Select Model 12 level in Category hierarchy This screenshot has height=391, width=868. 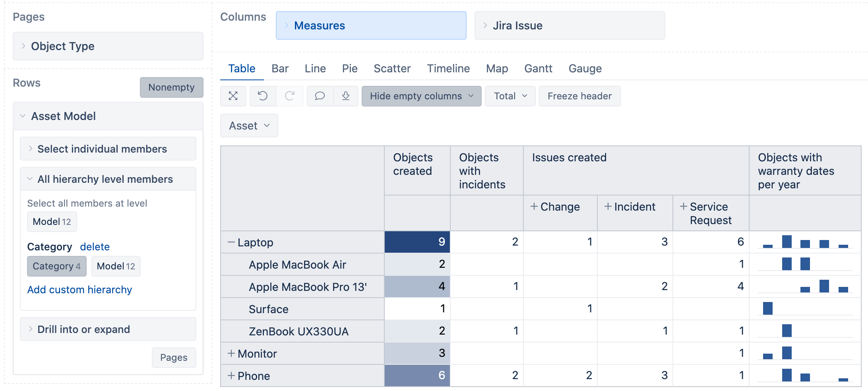pyautogui.click(x=116, y=266)
